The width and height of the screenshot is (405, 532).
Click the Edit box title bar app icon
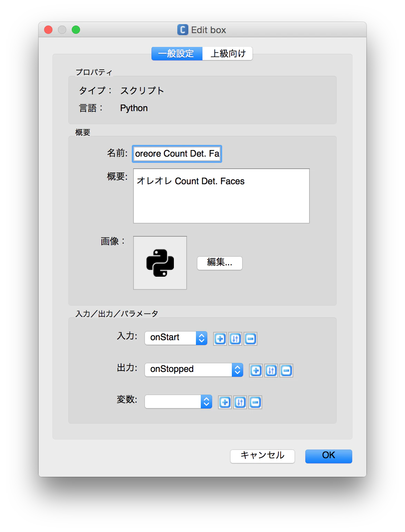[183, 30]
